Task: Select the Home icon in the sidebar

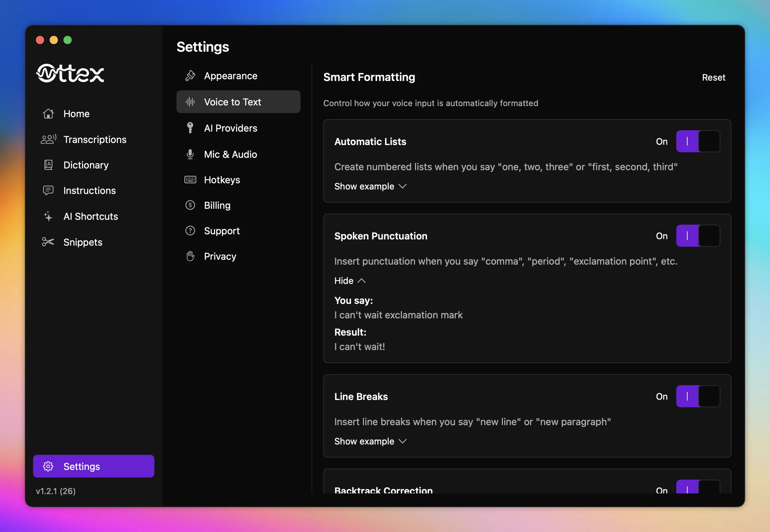Action: tap(48, 114)
